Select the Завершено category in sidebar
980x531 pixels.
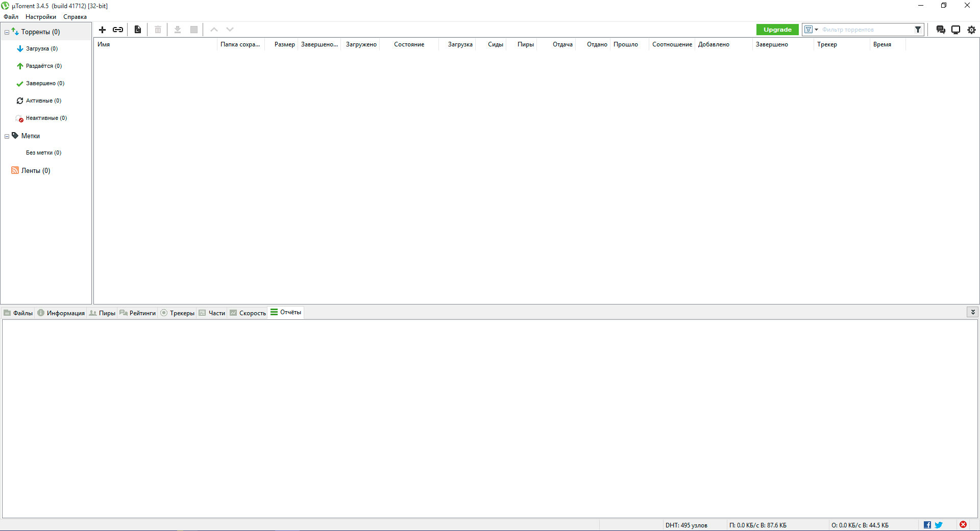tap(45, 83)
